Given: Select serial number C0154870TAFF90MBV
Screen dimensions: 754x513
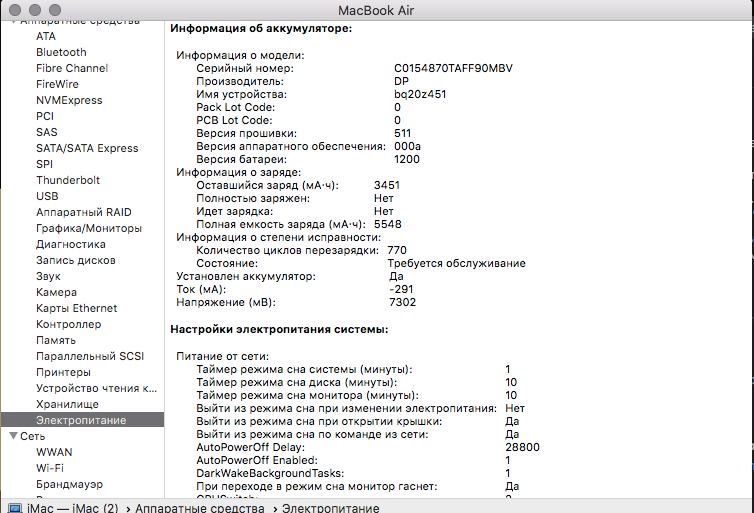Looking at the screenshot, I should pyautogui.click(x=453, y=68).
